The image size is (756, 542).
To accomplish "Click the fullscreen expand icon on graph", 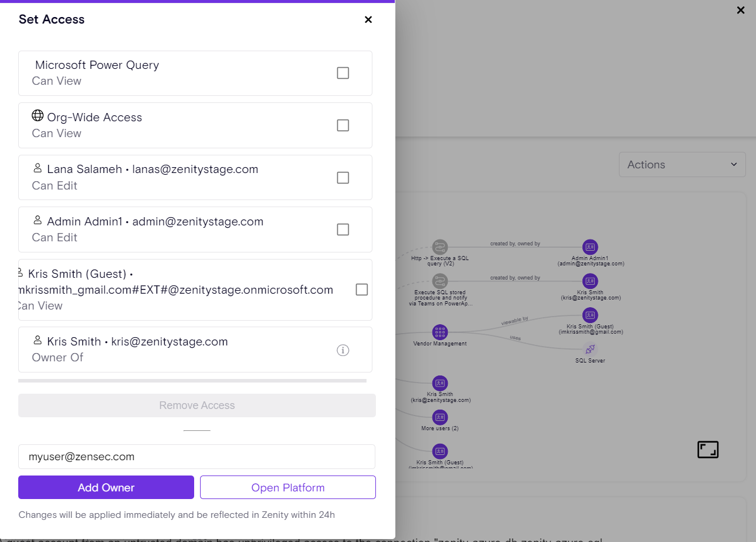I will point(708,450).
